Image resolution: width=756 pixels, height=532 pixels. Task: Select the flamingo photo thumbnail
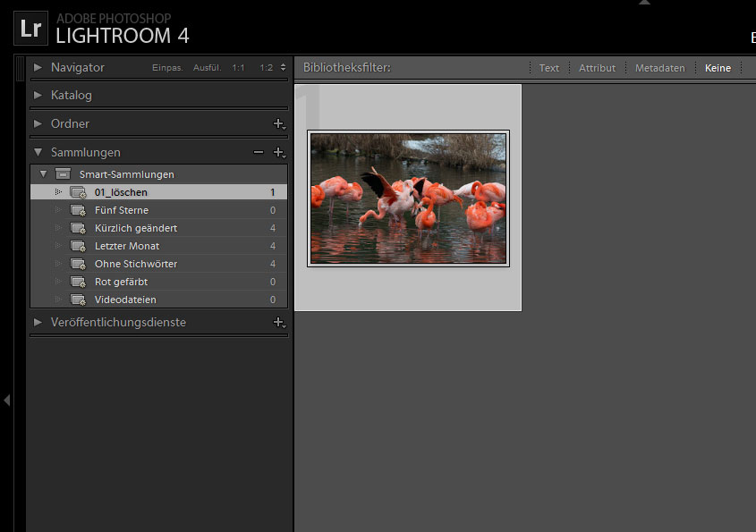click(x=408, y=198)
